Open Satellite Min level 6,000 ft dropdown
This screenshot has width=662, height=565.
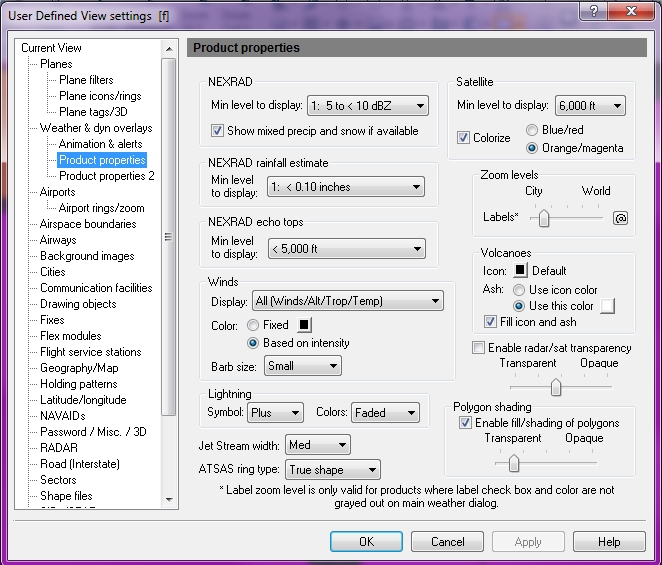click(x=590, y=106)
